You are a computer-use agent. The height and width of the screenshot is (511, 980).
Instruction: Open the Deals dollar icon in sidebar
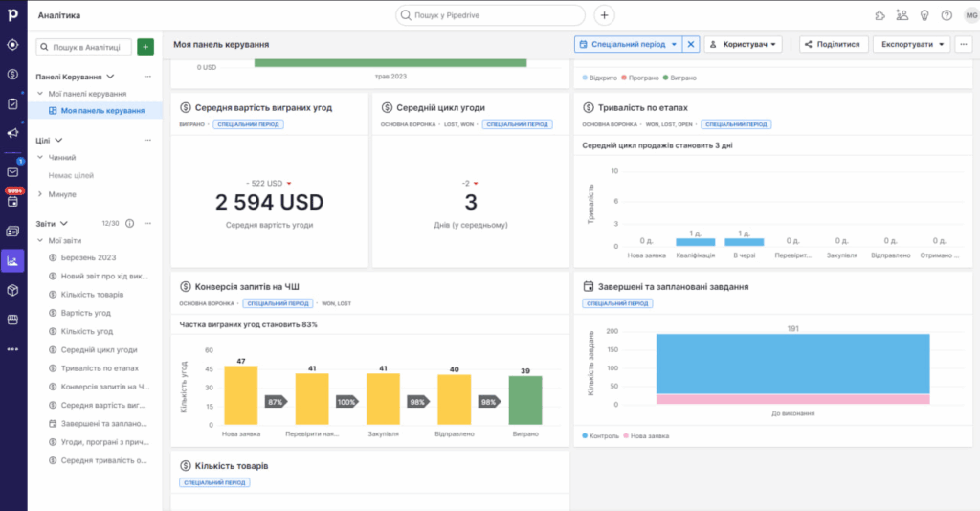(12, 74)
